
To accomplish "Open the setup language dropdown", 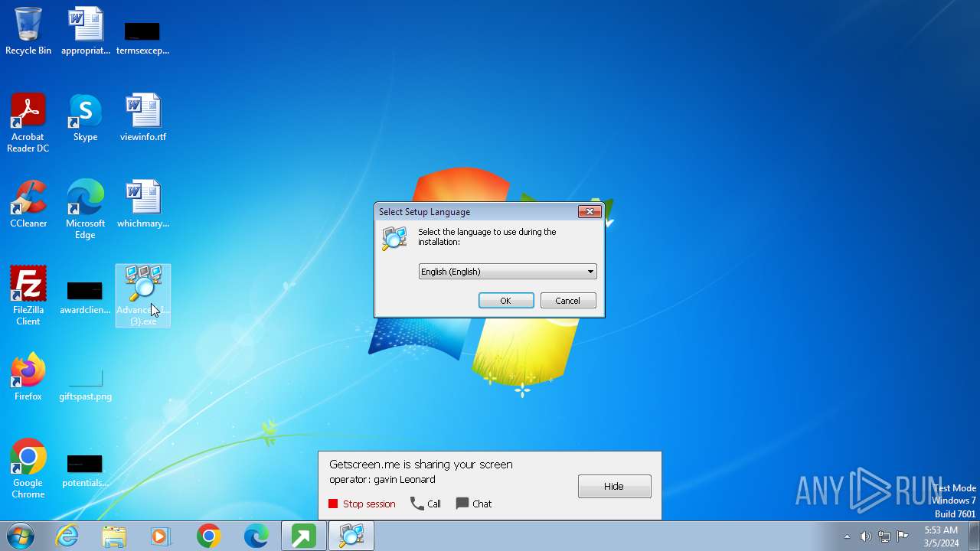I will (508, 272).
